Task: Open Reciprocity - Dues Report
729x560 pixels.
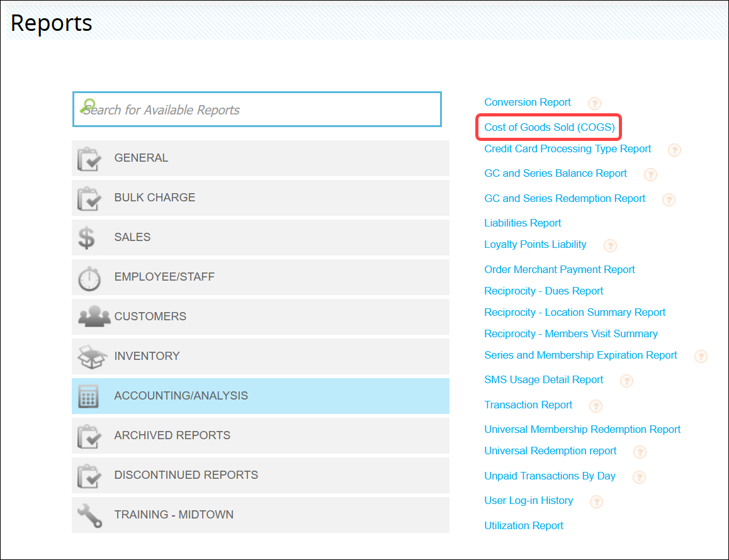Action: click(543, 291)
